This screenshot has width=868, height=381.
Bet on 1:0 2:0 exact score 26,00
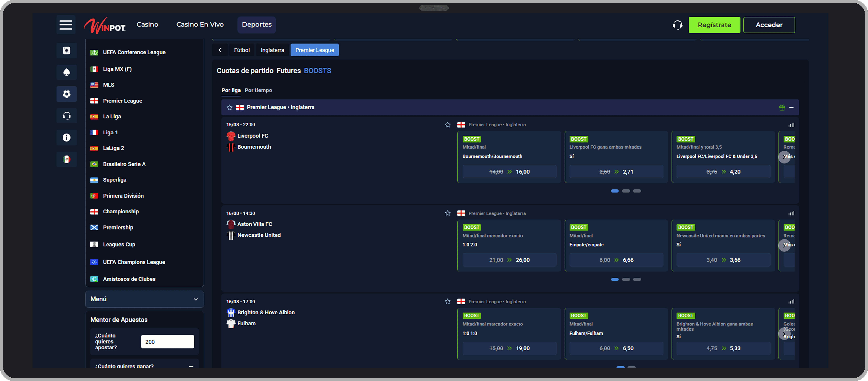509,260
